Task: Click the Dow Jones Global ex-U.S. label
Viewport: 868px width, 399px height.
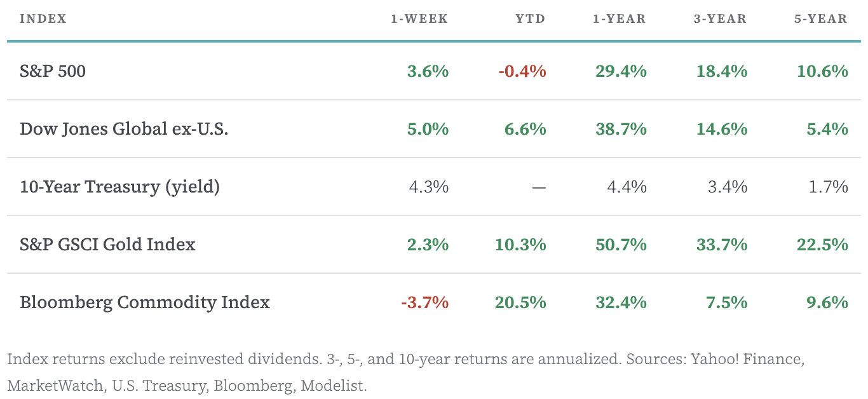Action: tap(124, 129)
